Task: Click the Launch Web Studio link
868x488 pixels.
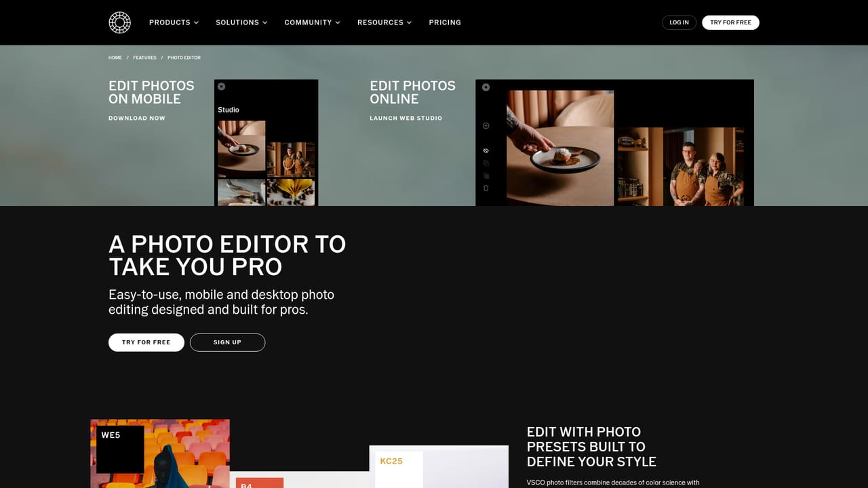Action: click(x=406, y=118)
